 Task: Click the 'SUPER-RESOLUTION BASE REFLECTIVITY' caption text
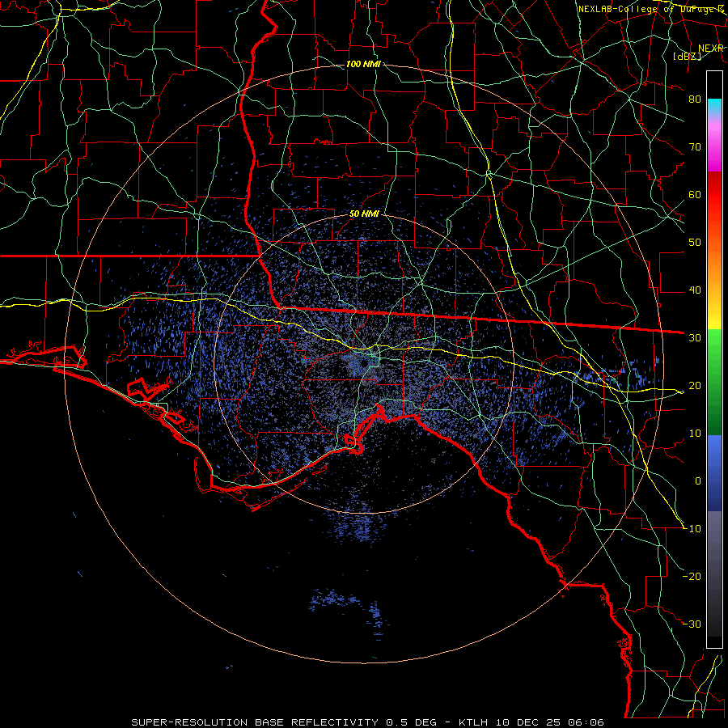coord(255,722)
